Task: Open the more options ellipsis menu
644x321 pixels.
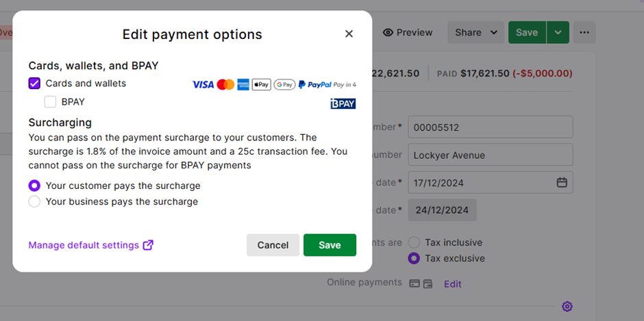Action: [x=584, y=32]
